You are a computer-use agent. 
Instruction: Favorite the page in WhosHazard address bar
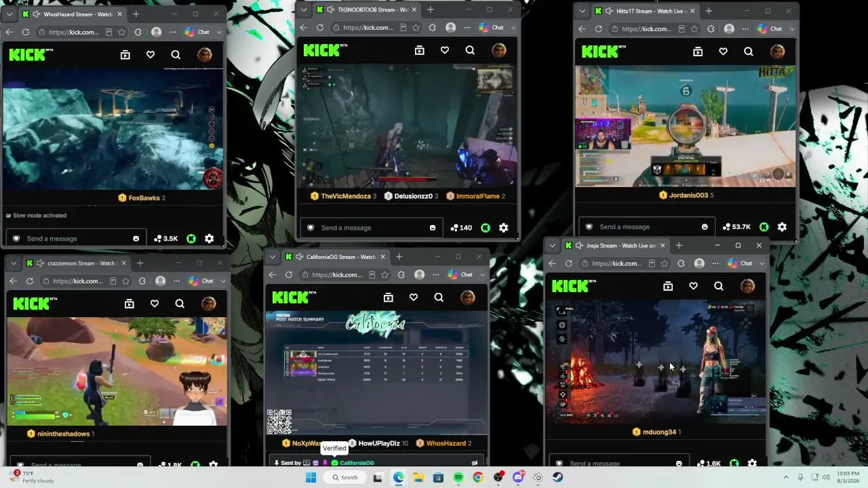[x=121, y=32]
